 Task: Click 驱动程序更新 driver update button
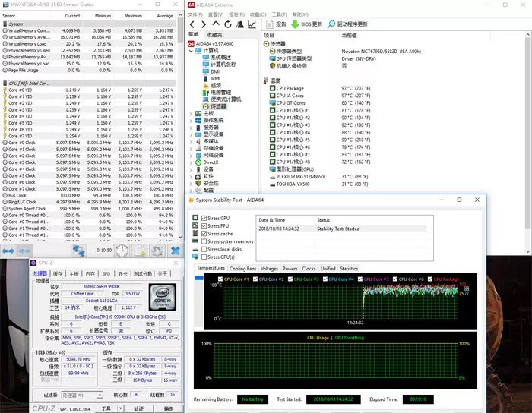pyautogui.click(x=347, y=24)
